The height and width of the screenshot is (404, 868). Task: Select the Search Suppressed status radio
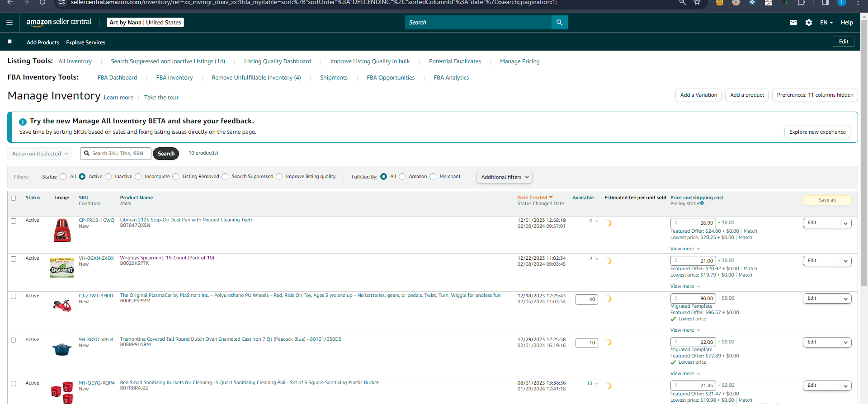[x=225, y=177]
